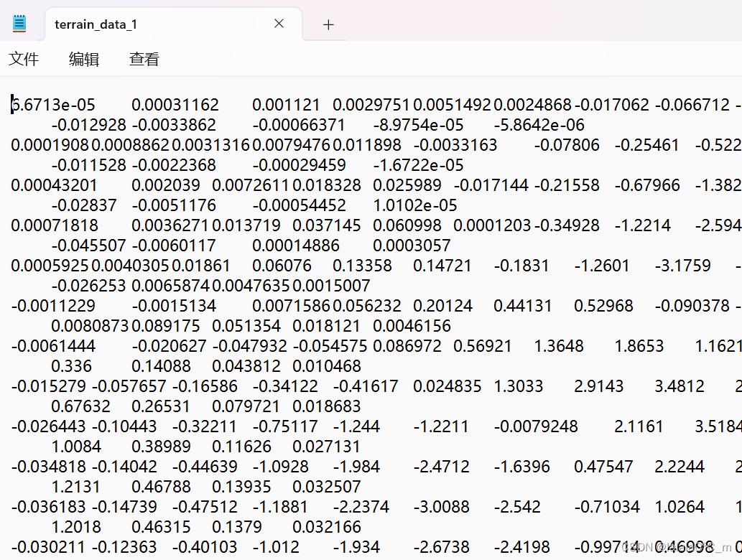The height and width of the screenshot is (560, 742).
Task: Open the 查看 menu
Action: tap(144, 60)
